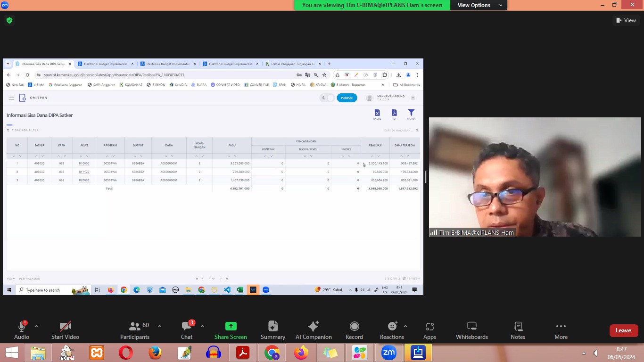Open e-BIMA bookmark in shared browser
The height and width of the screenshot is (362, 644).
[x=36, y=85]
